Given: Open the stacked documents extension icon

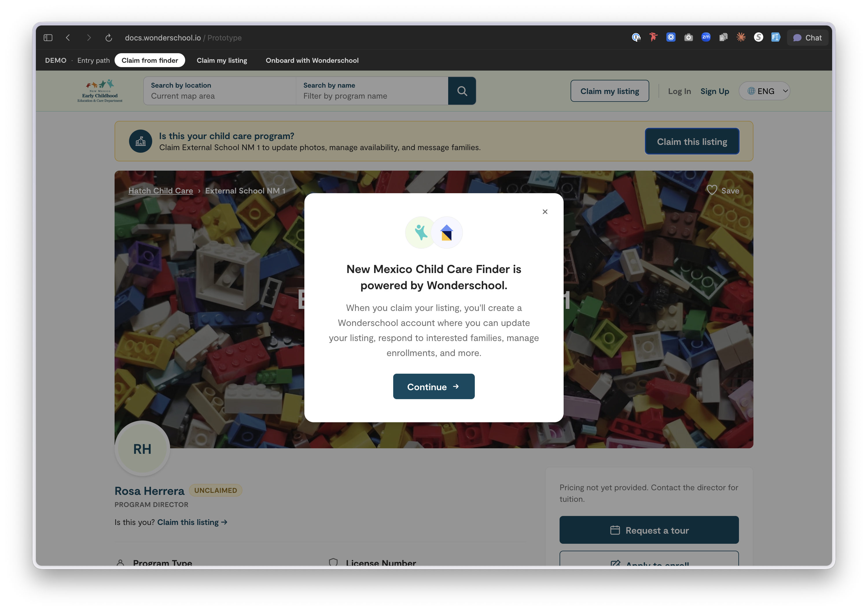Looking at the screenshot, I should (x=724, y=37).
